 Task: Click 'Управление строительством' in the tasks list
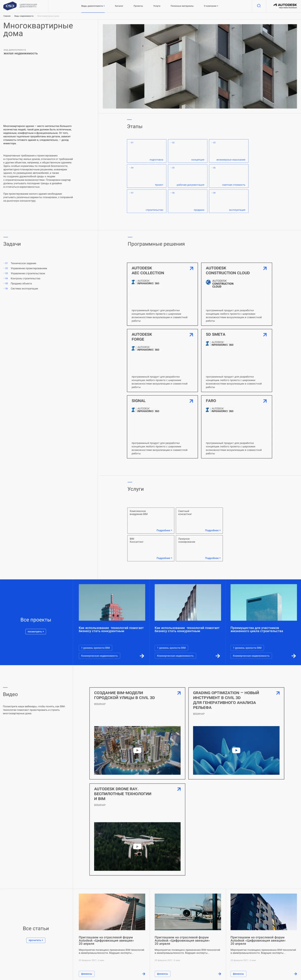(x=28, y=274)
